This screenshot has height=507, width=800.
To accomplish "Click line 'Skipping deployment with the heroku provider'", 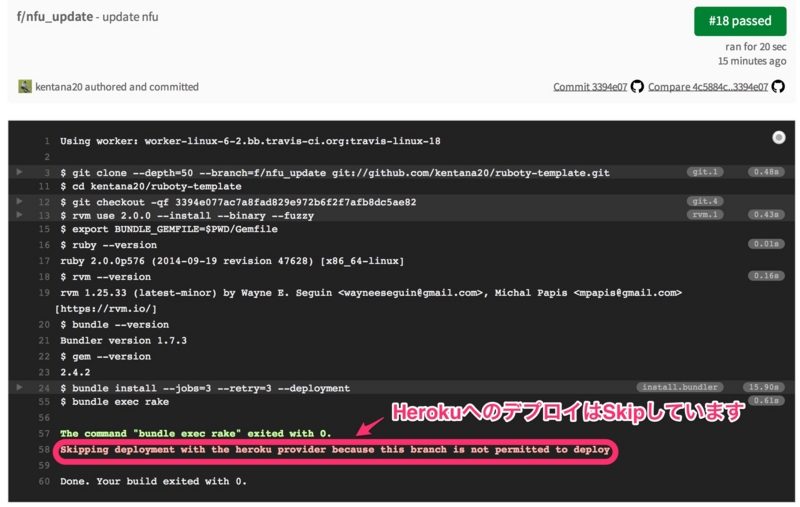I will [x=335, y=449].
